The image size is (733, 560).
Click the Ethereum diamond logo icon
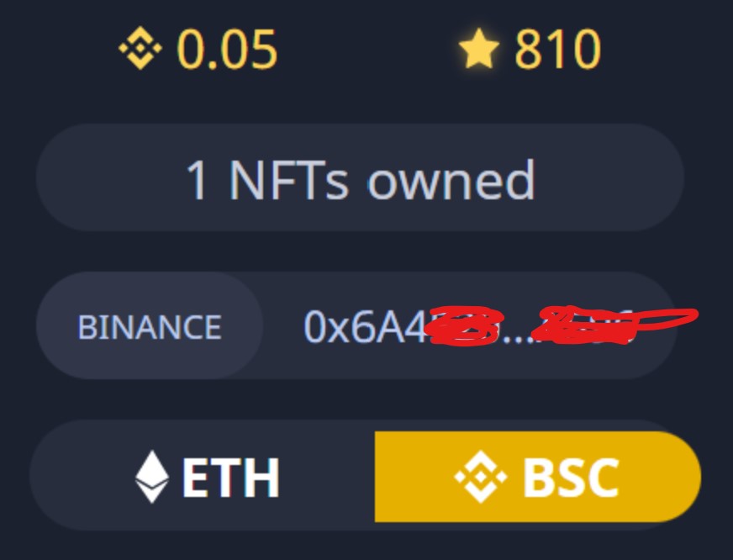click(152, 476)
